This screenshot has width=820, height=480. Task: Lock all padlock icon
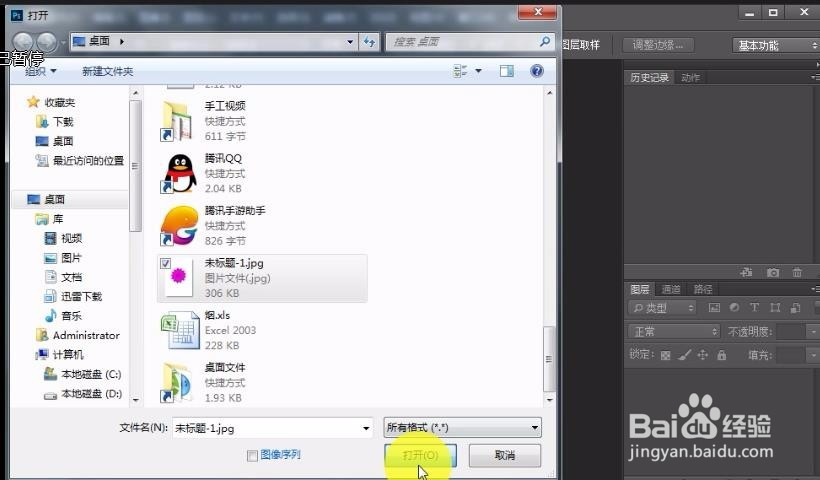[x=722, y=355]
